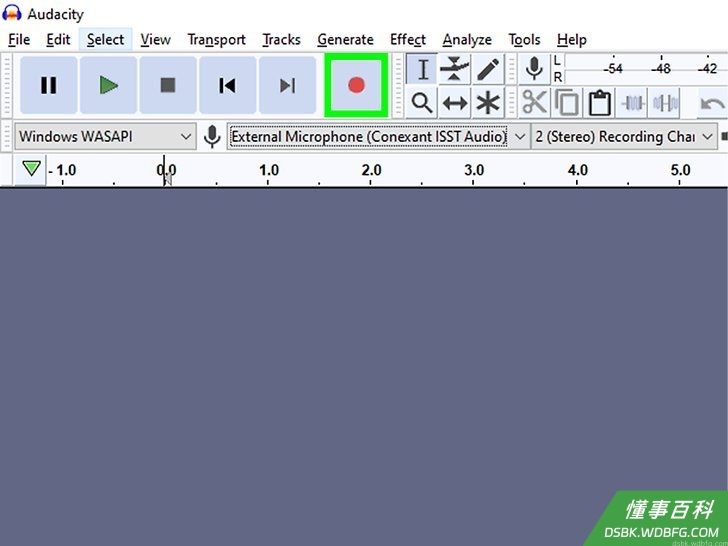Screen dimensions: 728x546
Task: Click the recording level meter at -48
Action: (661, 69)
